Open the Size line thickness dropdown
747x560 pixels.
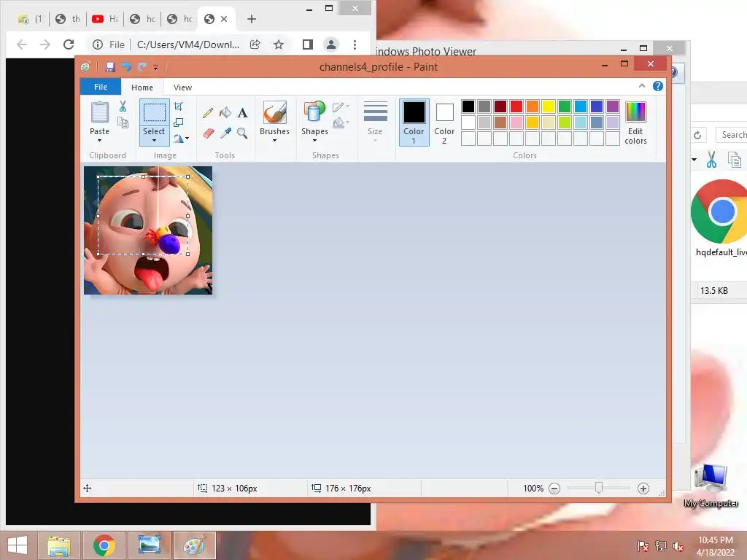pos(376,121)
